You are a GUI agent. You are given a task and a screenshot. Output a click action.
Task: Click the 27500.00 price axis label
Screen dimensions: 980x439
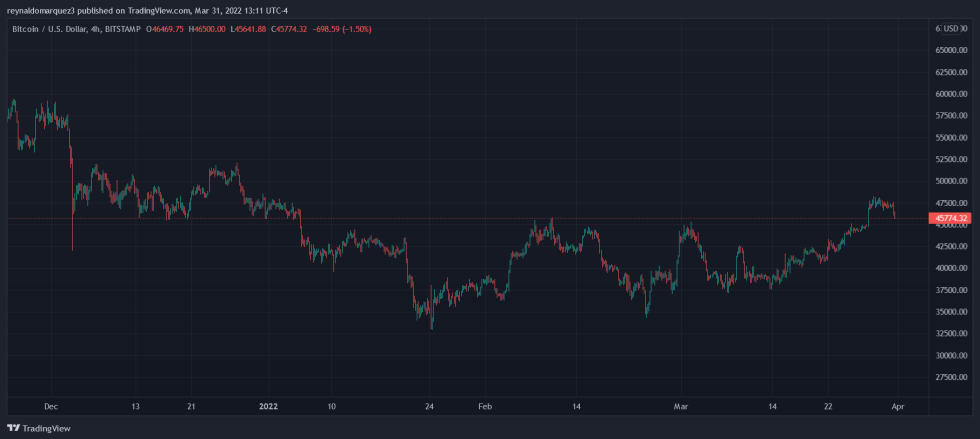coord(949,378)
